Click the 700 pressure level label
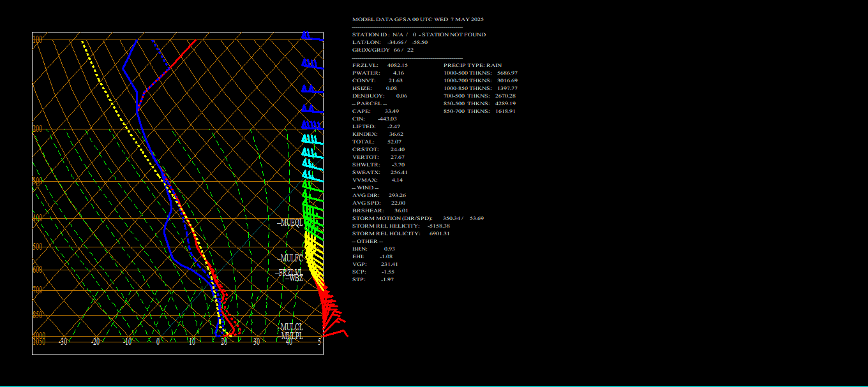Image resolution: width=868 pixels, height=387 pixels. 37,290
